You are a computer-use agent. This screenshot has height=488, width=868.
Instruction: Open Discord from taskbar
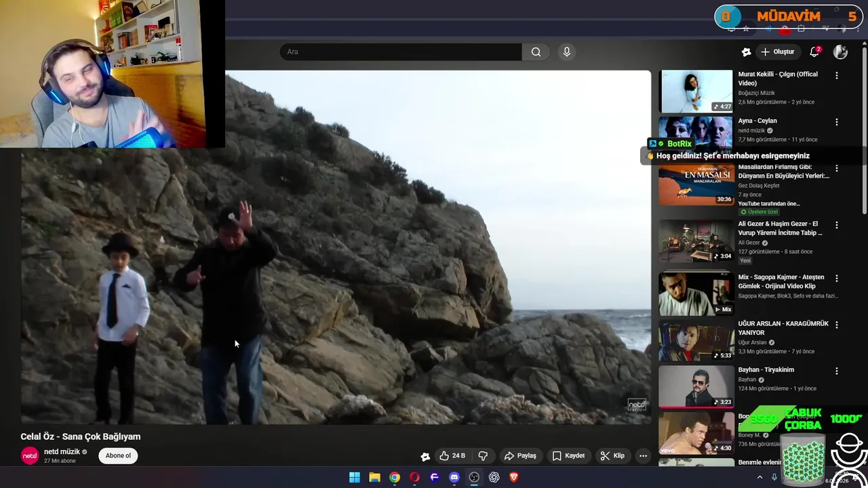click(x=454, y=477)
